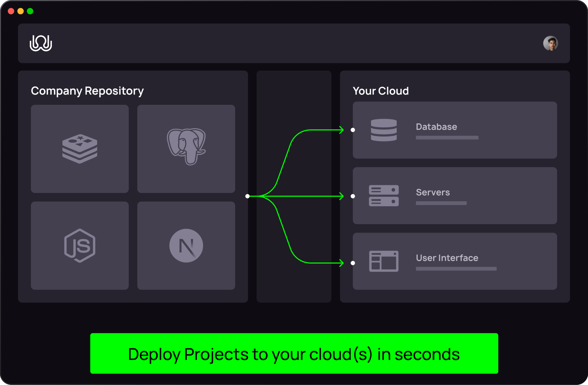Screen dimensions: 588x385
Task: Select the Next.js repository tile
Action: (186, 245)
